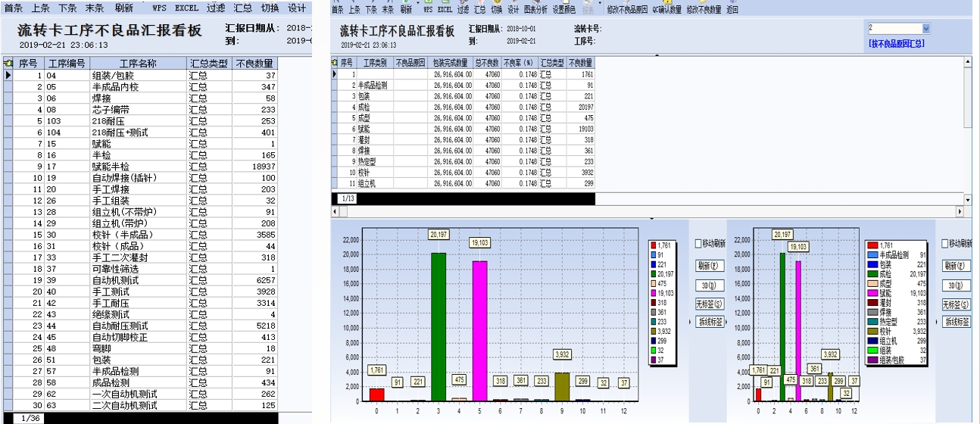Click 无标签(S) button beside the small chart
The width and height of the screenshot is (980, 424).
(x=957, y=304)
